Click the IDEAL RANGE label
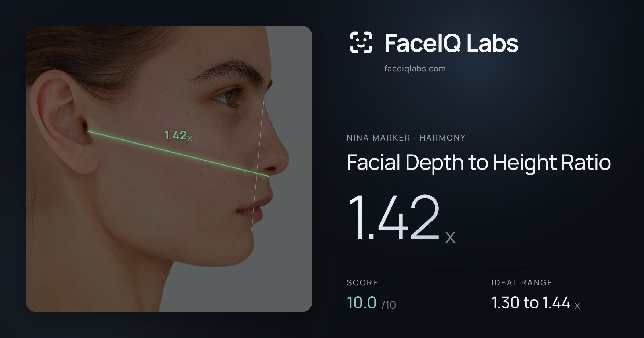Viewport: 644px width, 338px height. (522, 282)
